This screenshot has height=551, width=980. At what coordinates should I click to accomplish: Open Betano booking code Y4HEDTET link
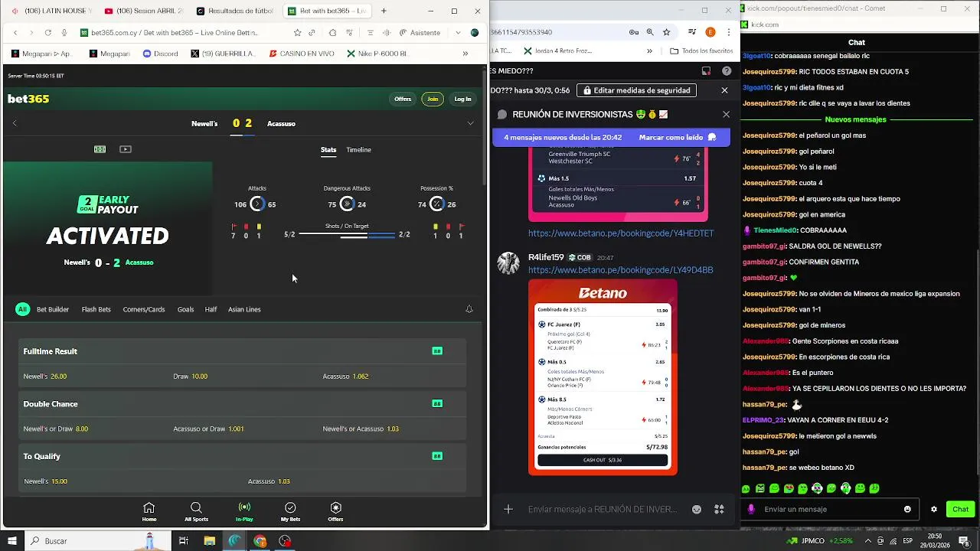coord(621,233)
